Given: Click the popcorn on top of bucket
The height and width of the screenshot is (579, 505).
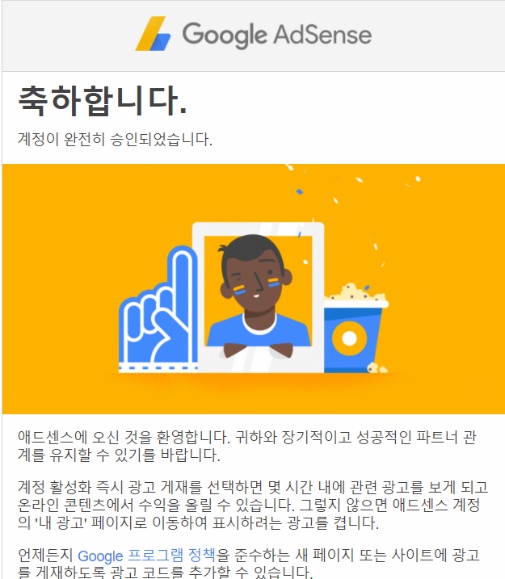Looking at the screenshot, I should coord(356,294).
